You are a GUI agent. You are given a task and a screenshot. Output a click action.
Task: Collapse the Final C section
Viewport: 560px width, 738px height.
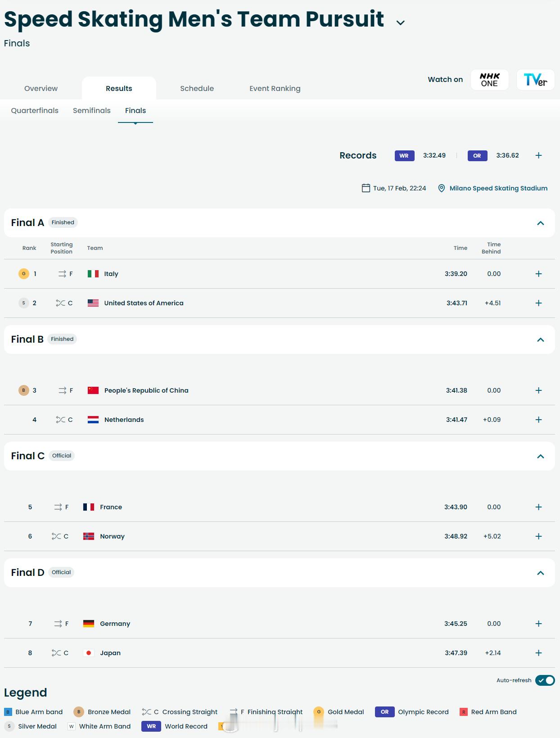pos(541,456)
